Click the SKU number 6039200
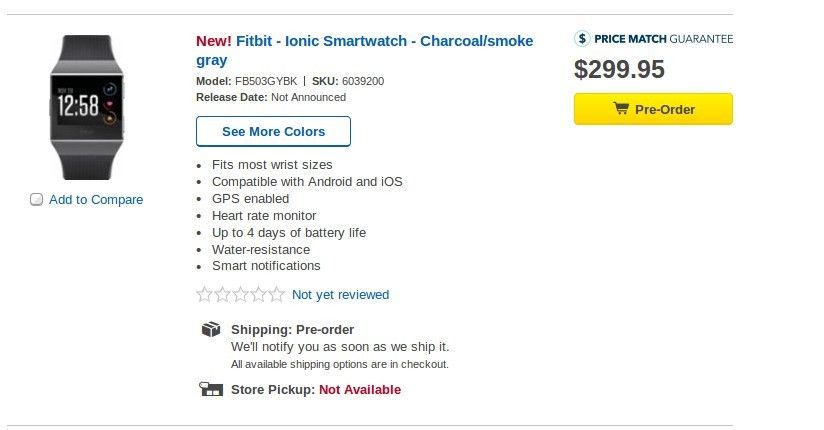The image size is (824, 430). click(362, 81)
